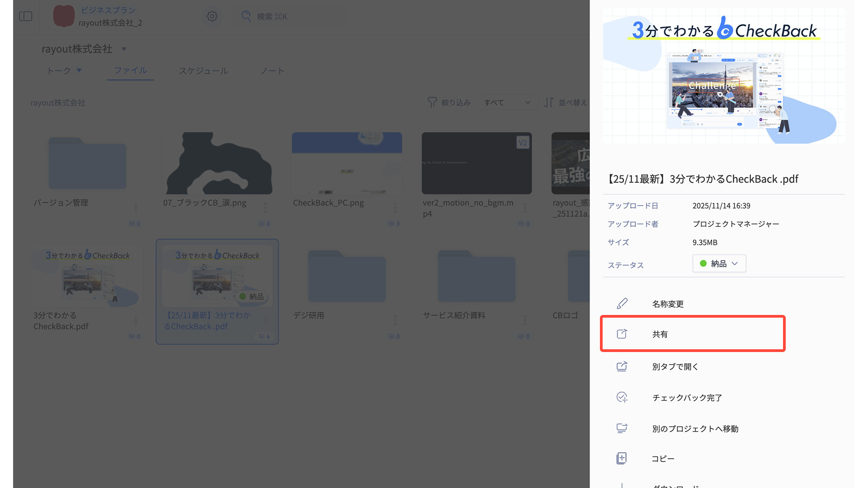Expand the rayout株式会社 project name dropdown
868x488 pixels.
click(124, 49)
